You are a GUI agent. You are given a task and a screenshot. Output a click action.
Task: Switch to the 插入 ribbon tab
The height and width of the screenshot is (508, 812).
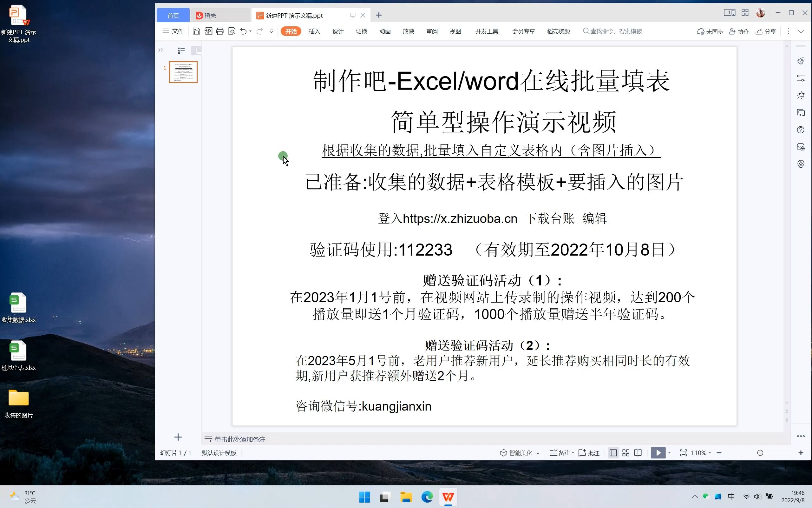(314, 31)
